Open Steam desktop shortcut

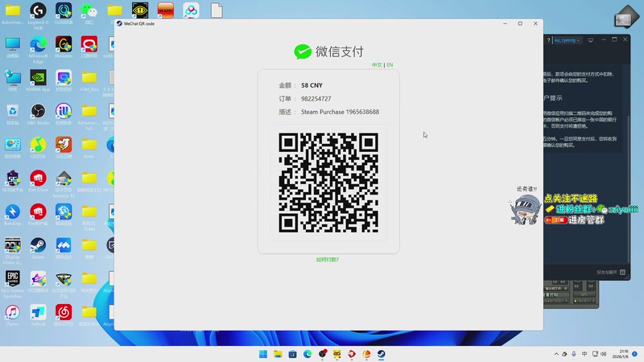click(x=38, y=249)
